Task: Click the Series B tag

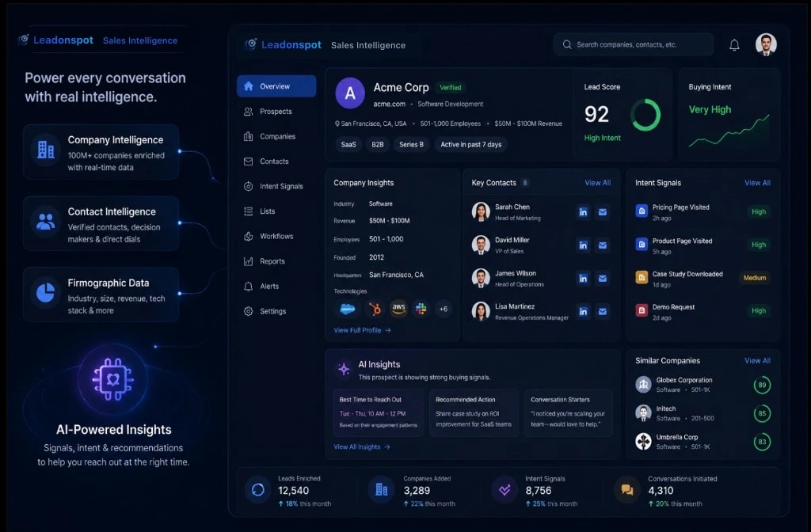Action: [x=411, y=144]
